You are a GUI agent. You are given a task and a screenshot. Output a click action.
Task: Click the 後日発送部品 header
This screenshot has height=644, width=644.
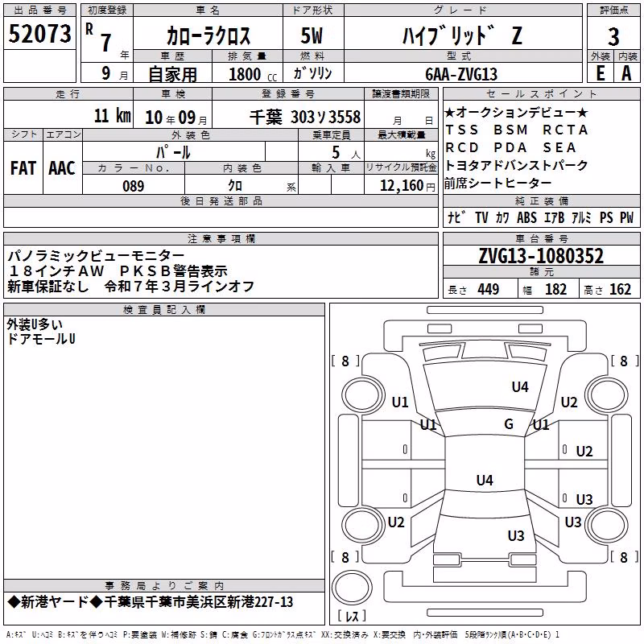[221, 200]
